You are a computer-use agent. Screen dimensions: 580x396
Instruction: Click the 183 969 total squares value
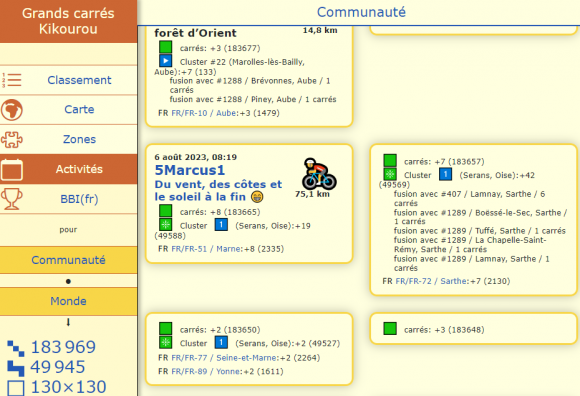coord(63,347)
